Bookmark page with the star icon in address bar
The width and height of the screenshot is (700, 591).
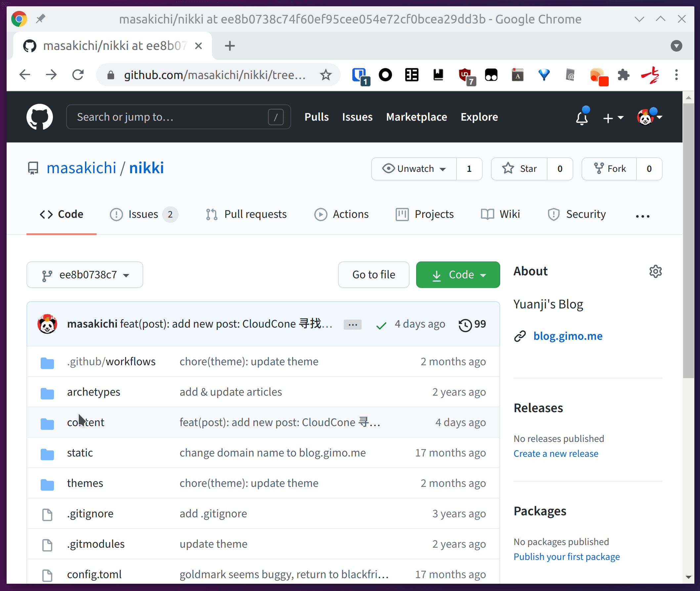tap(326, 75)
